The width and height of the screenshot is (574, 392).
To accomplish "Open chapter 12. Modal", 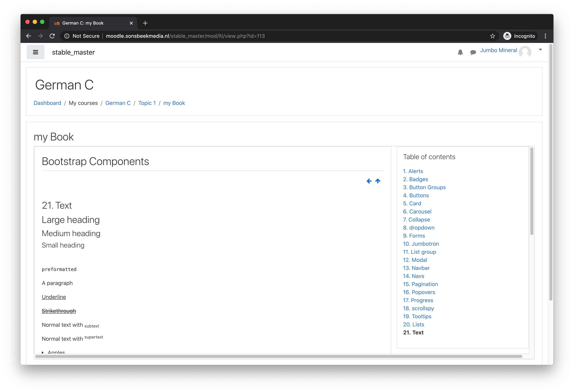I will click(x=415, y=260).
